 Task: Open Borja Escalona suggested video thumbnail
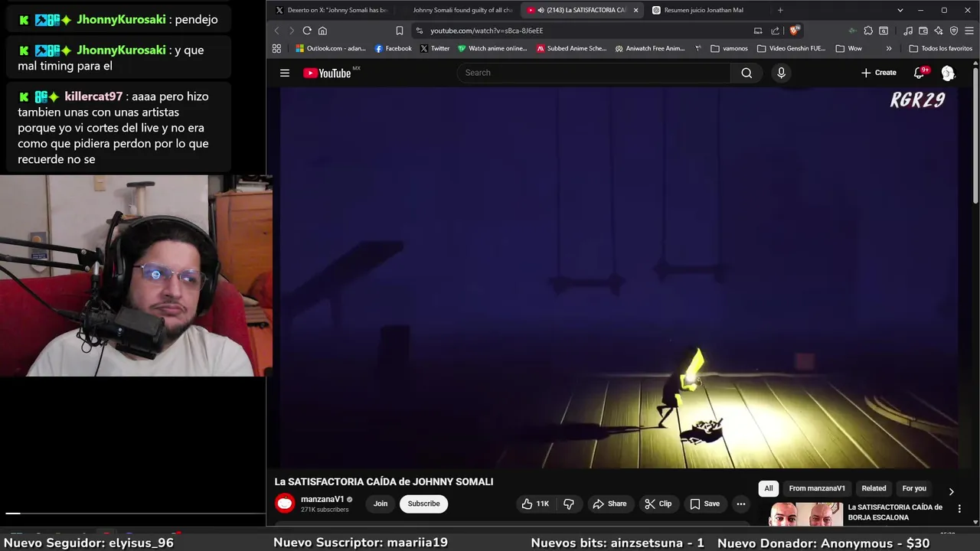coord(805,514)
